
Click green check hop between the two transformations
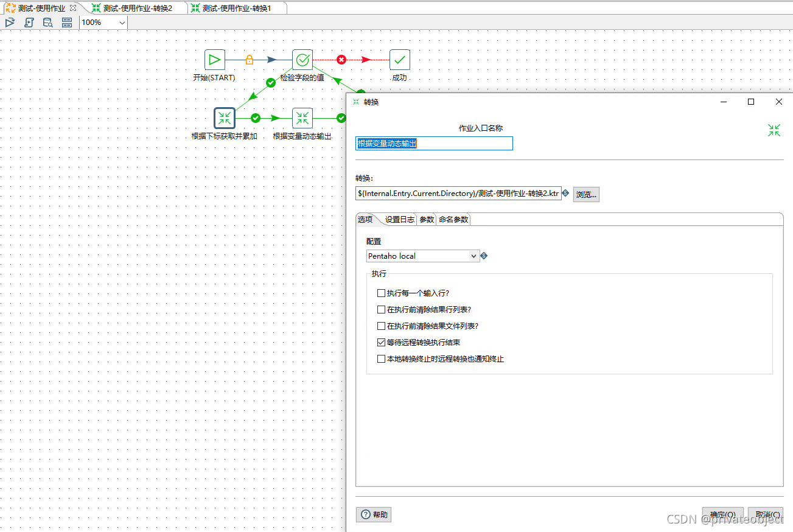pyautogui.click(x=256, y=118)
